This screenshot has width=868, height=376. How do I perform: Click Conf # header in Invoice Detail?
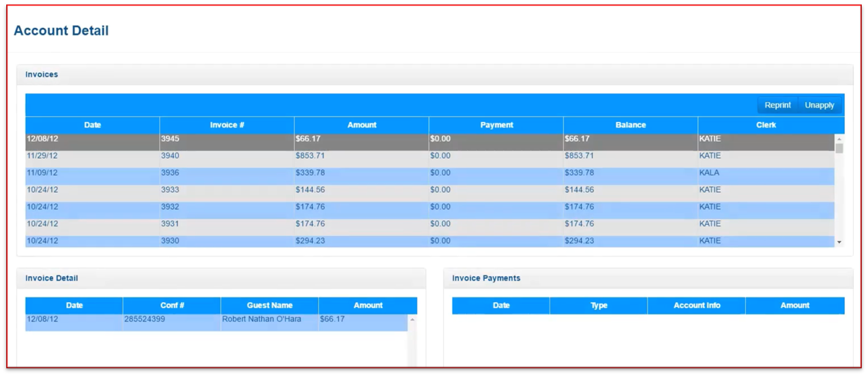(172, 305)
